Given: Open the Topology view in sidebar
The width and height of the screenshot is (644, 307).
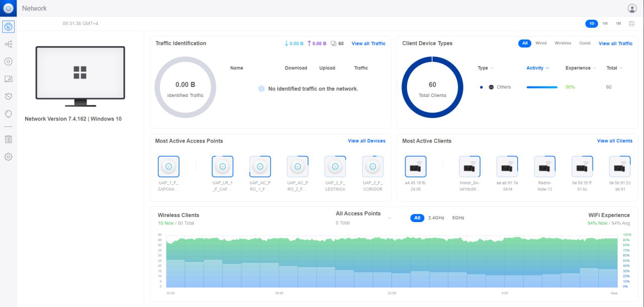Looking at the screenshot, I should pyautogui.click(x=8, y=44).
